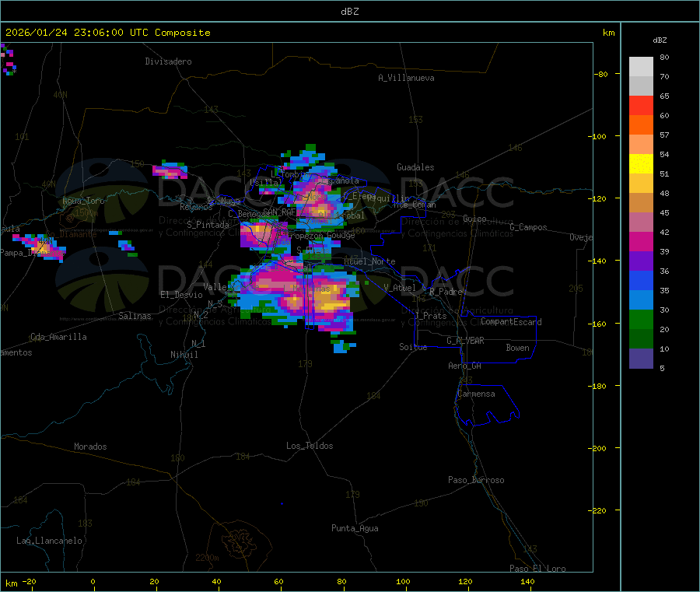Click the dark orange 57 dBZ legend swatch
This screenshot has height=592, width=700.
pyautogui.click(x=641, y=125)
